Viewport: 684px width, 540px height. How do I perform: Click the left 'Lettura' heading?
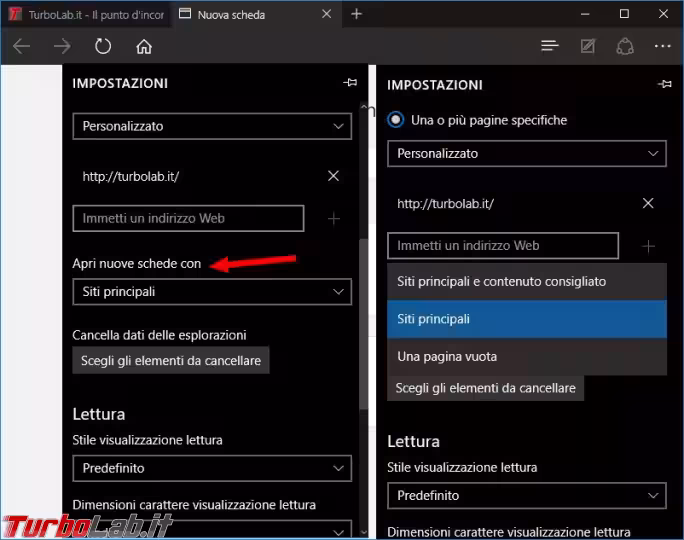(99, 414)
